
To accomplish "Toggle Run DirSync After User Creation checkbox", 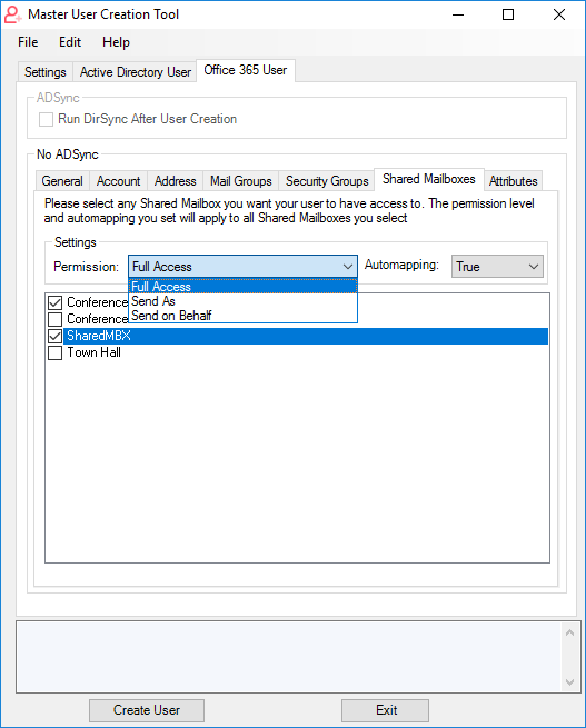I will click(x=46, y=119).
